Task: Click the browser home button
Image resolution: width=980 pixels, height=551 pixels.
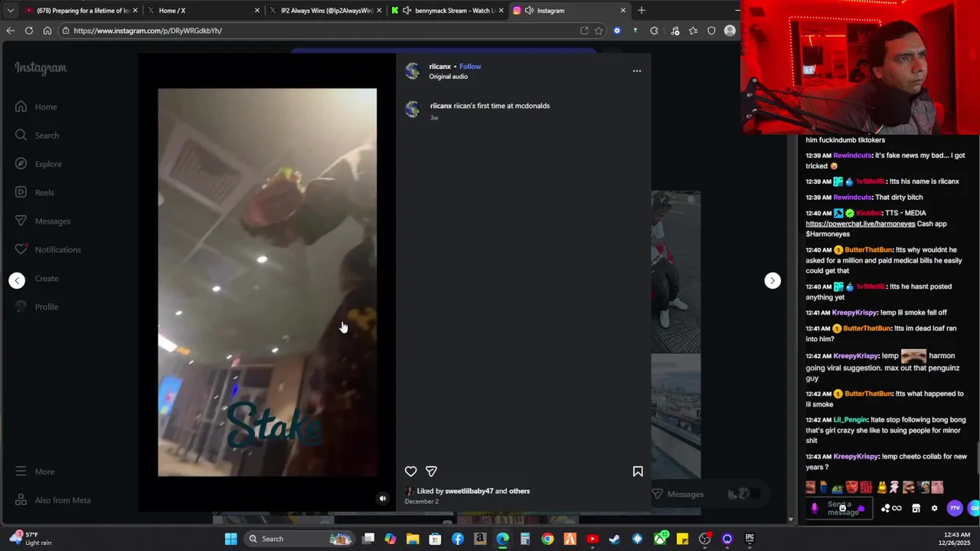Action: point(47,31)
